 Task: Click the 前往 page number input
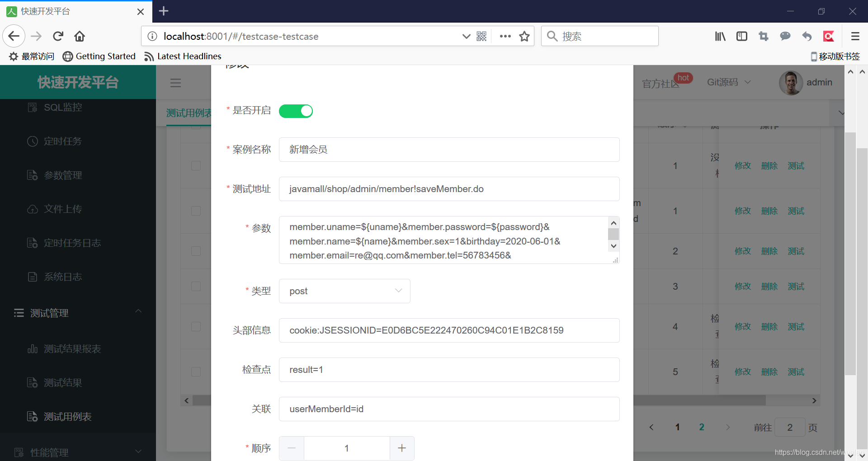790,427
